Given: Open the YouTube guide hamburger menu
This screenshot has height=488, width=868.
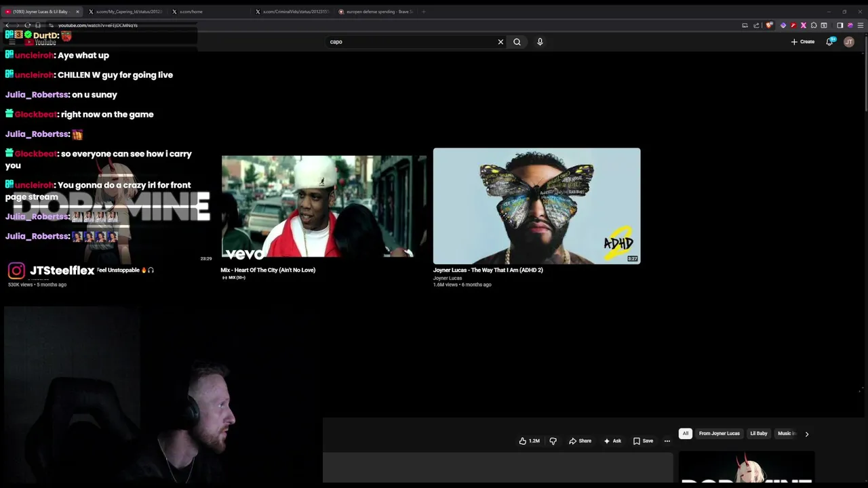Looking at the screenshot, I should coord(12,42).
